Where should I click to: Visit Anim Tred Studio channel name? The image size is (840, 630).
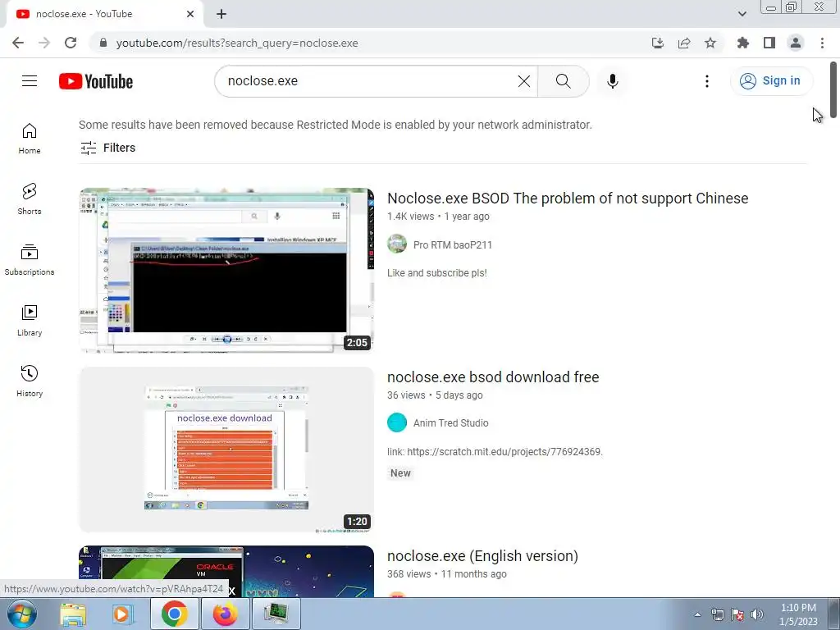451,423
